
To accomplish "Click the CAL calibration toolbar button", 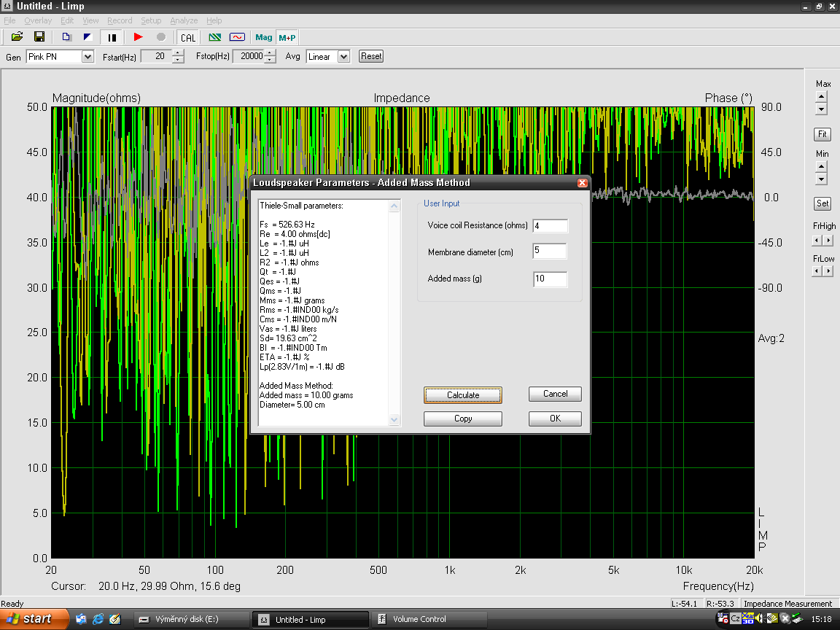I will 188,37.
